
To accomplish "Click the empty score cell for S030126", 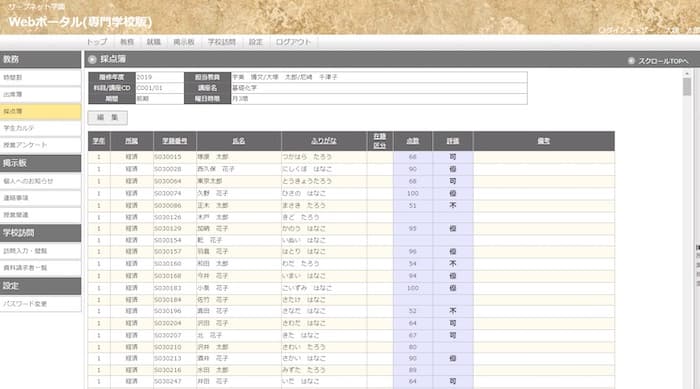I will point(412,217).
